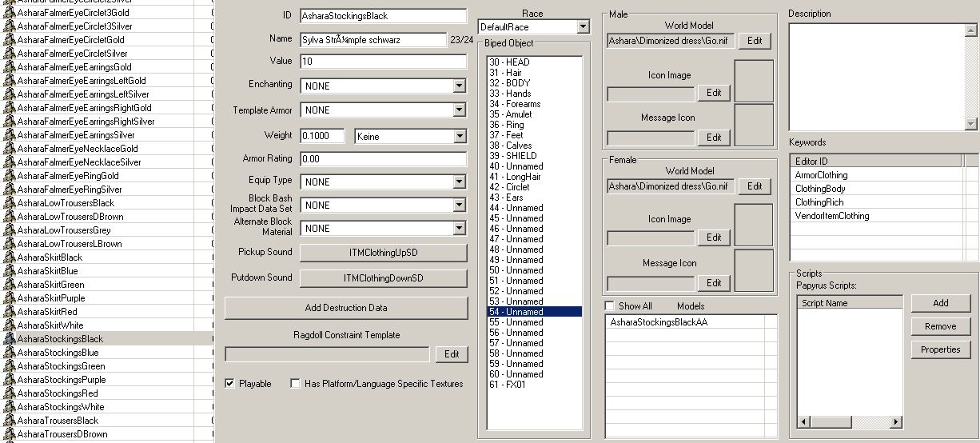The height and width of the screenshot is (443, 980).
Task: Click Add in the Papyrus Scripts panel
Action: [x=940, y=303]
